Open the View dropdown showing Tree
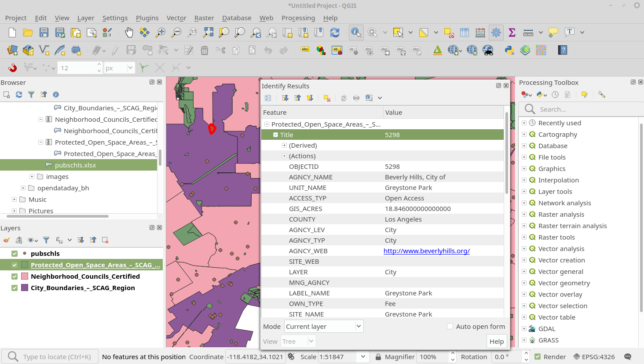 click(x=298, y=341)
